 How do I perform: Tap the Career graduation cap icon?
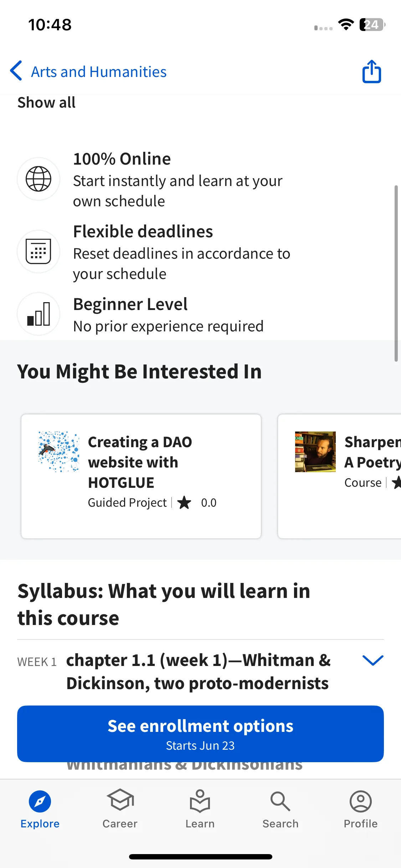120,800
